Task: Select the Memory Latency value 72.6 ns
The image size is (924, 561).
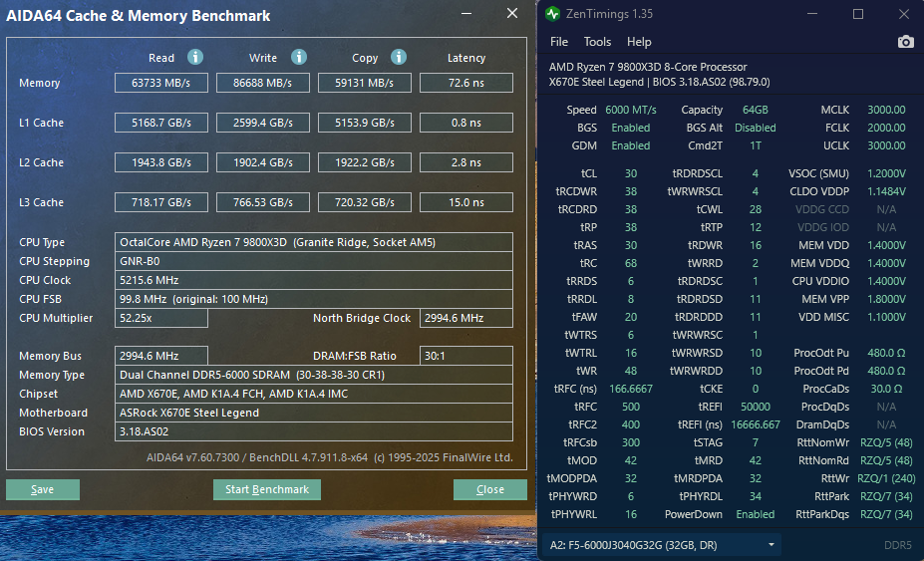Action: point(466,83)
